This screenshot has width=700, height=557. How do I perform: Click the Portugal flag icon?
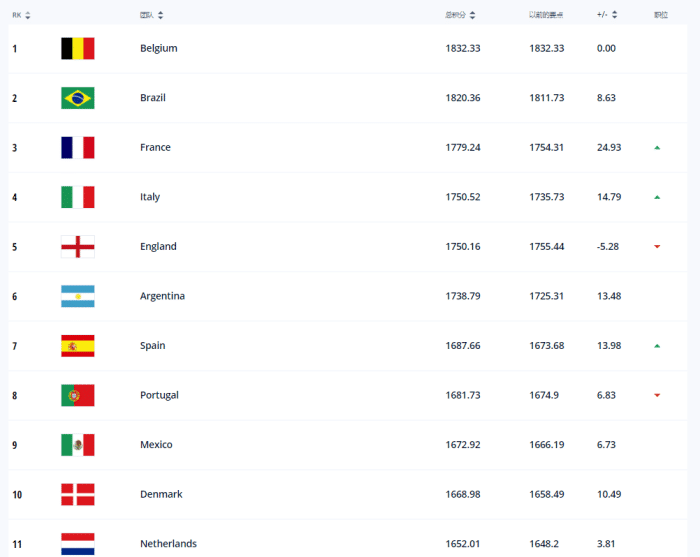pyautogui.click(x=77, y=395)
